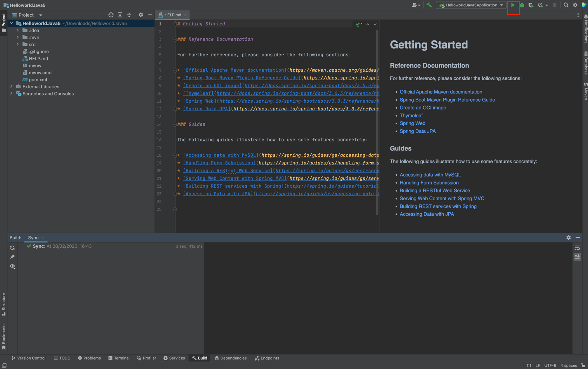The image size is (588, 369).
Task: Expand all in Project panel
Action: coord(120,15)
